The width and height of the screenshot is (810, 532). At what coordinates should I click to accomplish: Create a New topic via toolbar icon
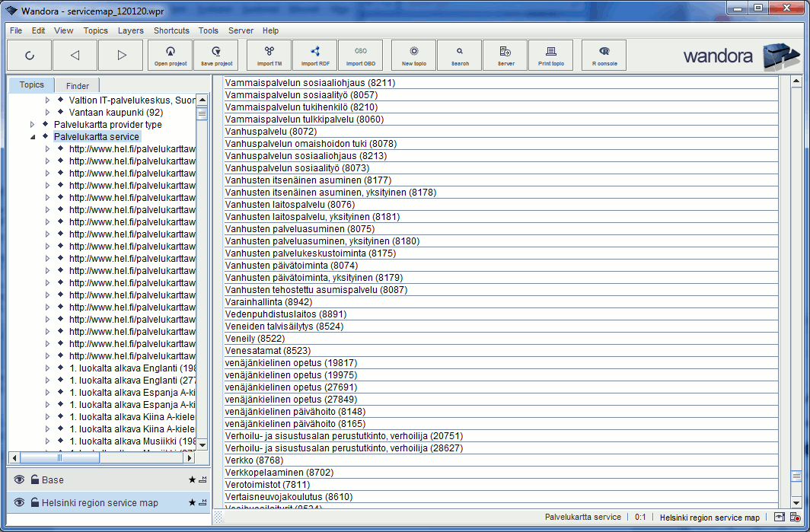click(413, 54)
